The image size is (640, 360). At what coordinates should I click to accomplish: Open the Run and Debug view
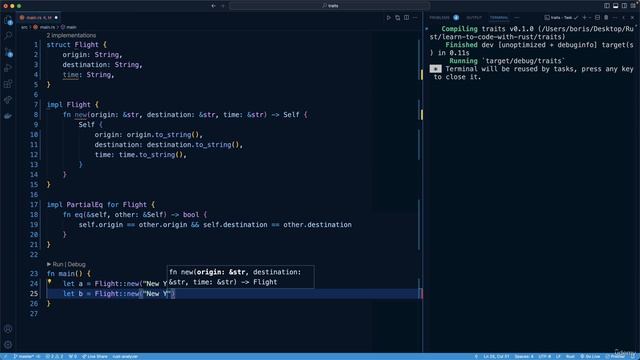(8, 68)
